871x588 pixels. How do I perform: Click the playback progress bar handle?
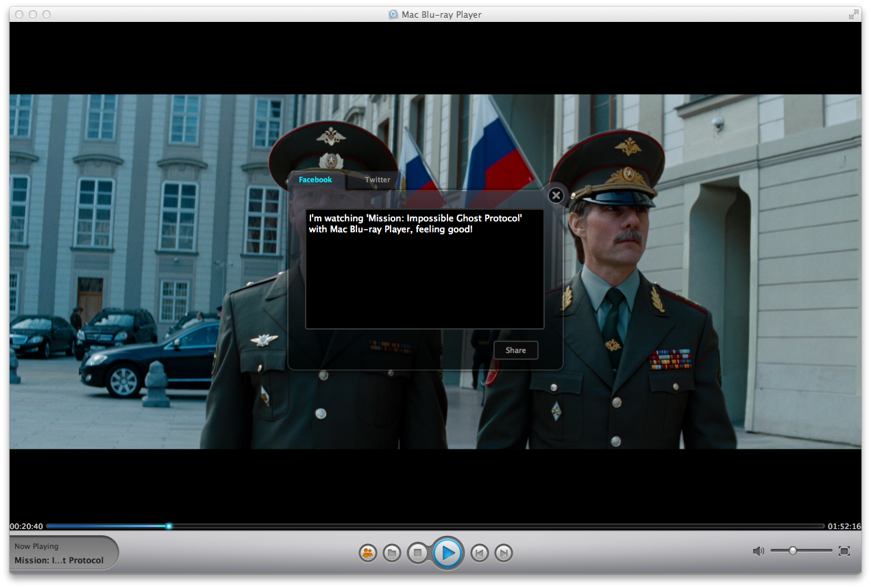(x=169, y=526)
